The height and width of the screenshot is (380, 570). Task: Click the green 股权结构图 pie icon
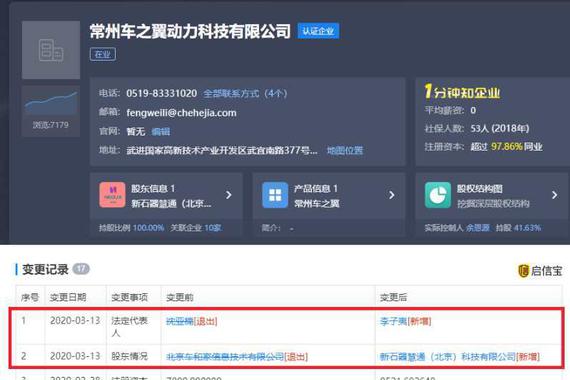pyautogui.click(x=438, y=195)
